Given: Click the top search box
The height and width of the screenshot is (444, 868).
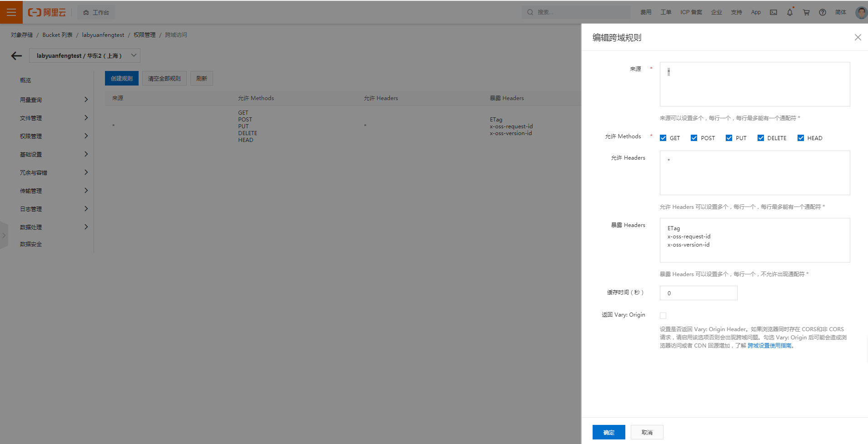Looking at the screenshot, I should (x=576, y=12).
